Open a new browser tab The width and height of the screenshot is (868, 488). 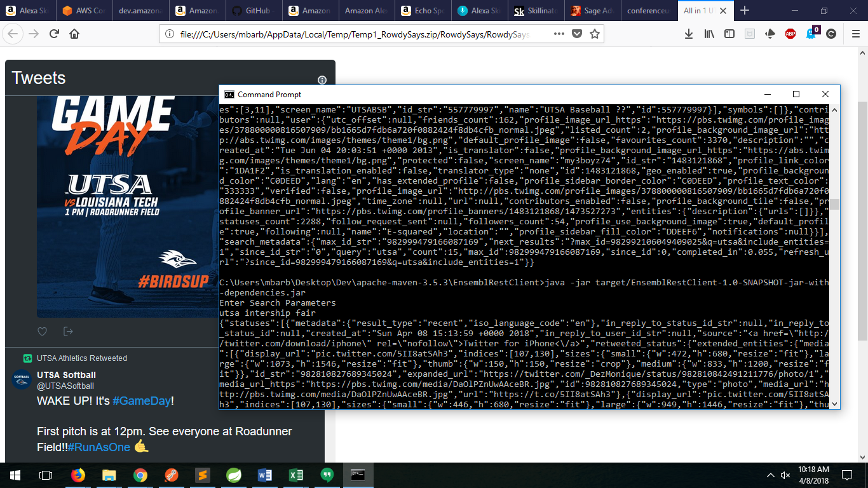745,11
